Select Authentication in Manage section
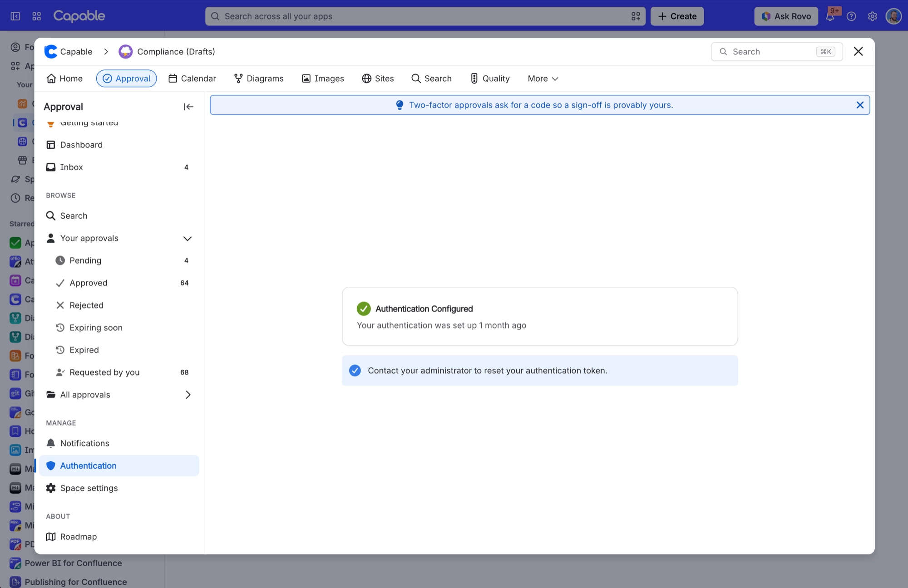Viewport: 908px width, 588px height. [119, 465]
